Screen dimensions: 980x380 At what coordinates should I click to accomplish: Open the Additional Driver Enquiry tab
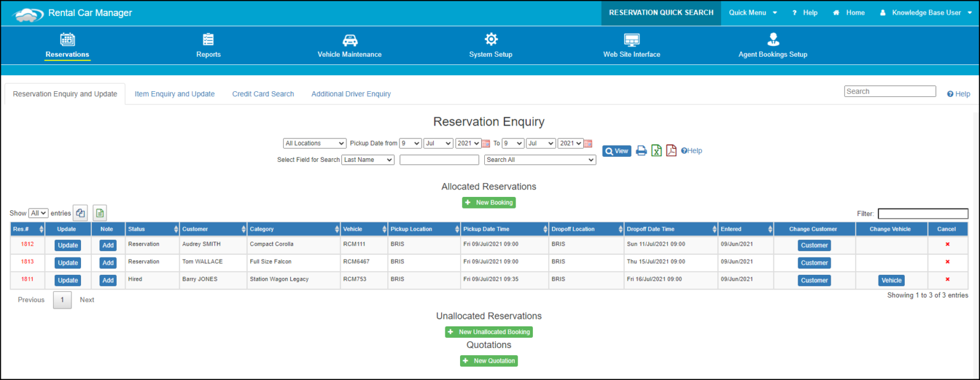tap(351, 94)
